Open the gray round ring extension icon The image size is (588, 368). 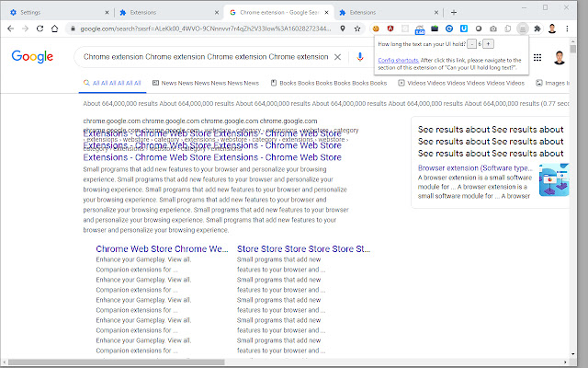[x=479, y=29]
